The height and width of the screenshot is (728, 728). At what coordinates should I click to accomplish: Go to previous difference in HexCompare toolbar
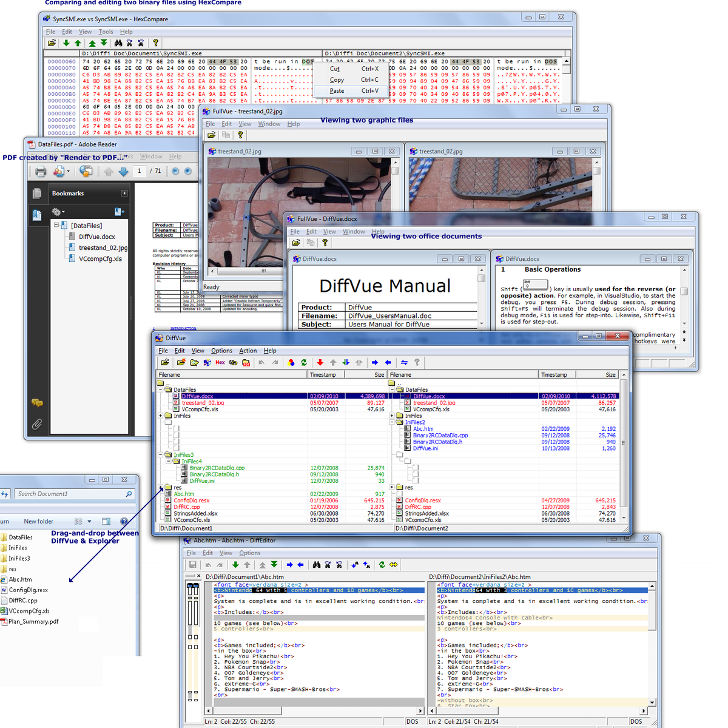(78, 43)
